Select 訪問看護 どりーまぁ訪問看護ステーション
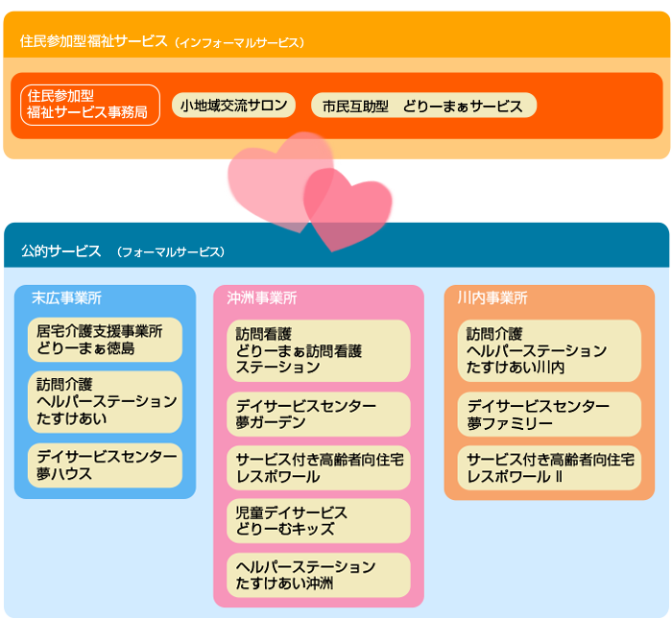672x619 pixels. tap(318, 350)
